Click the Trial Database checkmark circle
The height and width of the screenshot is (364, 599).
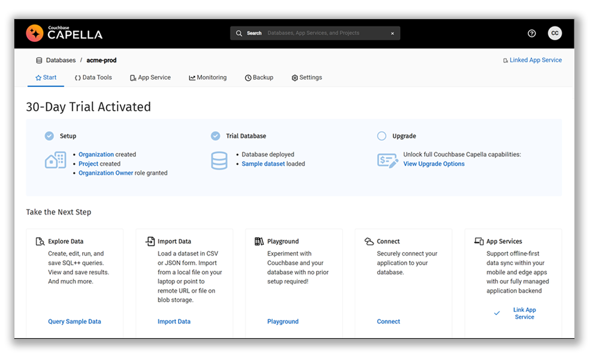pyautogui.click(x=216, y=136)
